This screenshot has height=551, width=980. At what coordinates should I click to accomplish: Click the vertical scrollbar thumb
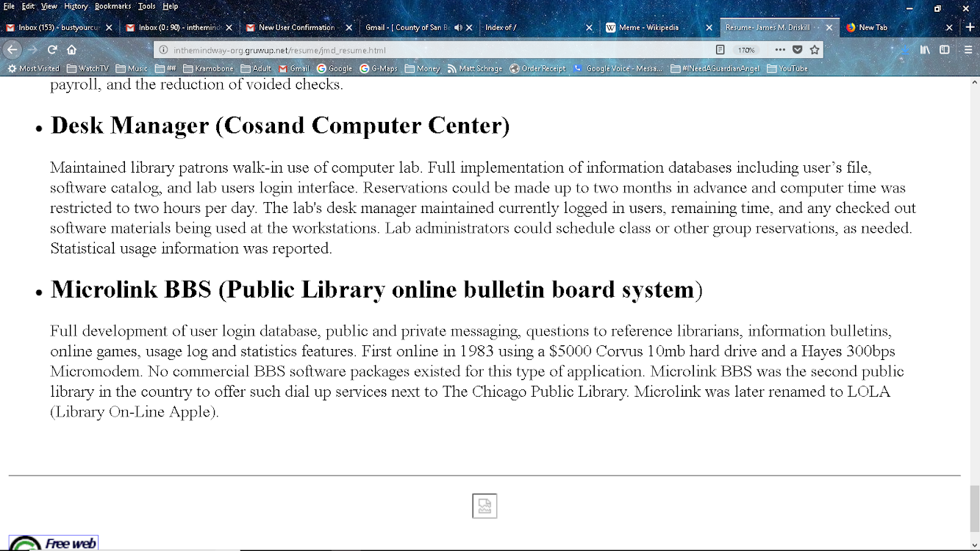974,508
